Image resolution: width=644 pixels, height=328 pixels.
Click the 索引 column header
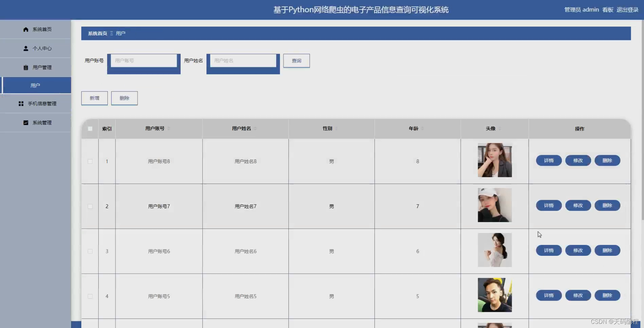click(107, 129)
